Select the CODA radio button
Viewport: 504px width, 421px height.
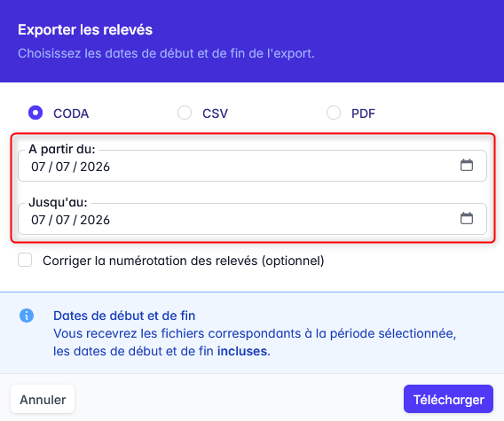click(35, 113)
